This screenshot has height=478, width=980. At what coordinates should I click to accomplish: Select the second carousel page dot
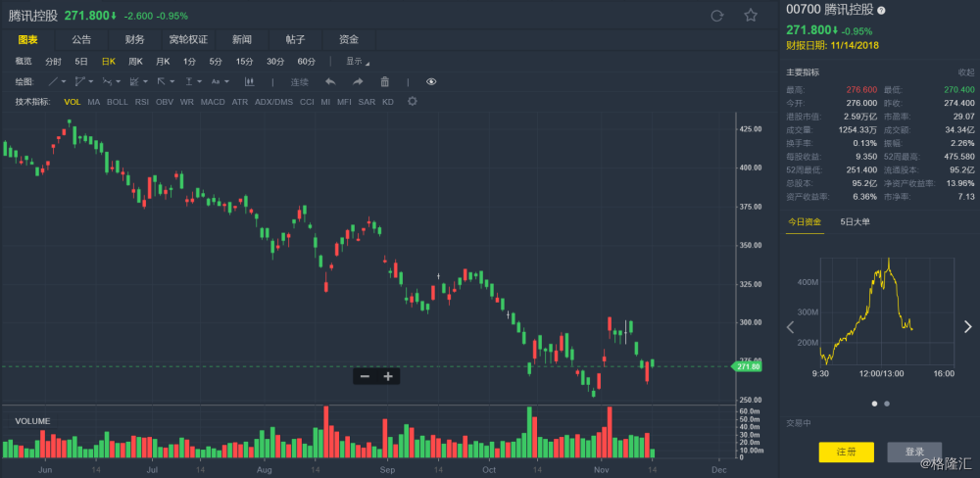887,404
